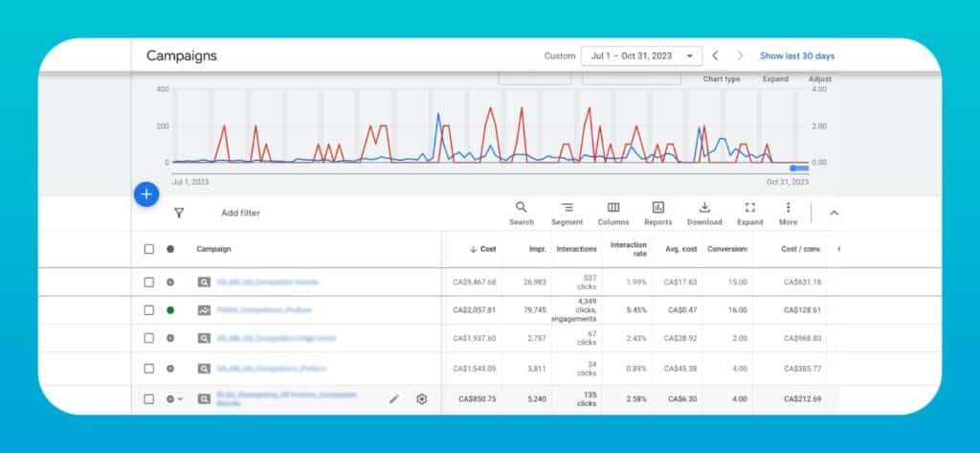
Task: Click the first metric selector box above chart
Action: click(x=535, y=79)
